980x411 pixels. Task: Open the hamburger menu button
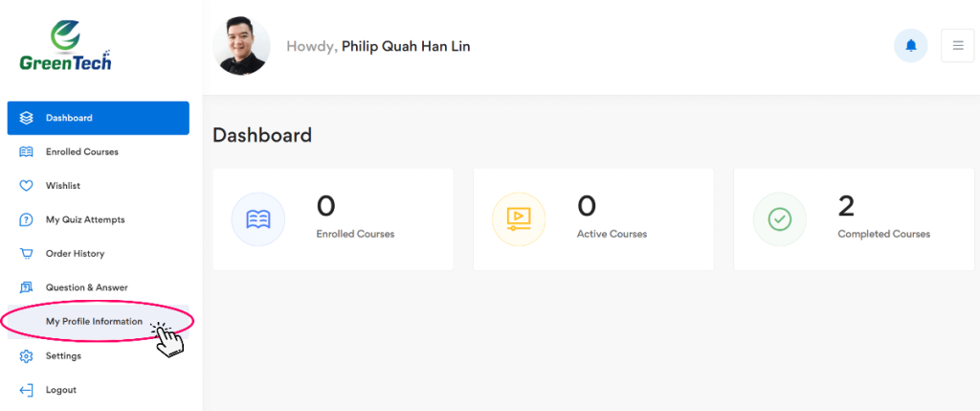tap(957, 45)
